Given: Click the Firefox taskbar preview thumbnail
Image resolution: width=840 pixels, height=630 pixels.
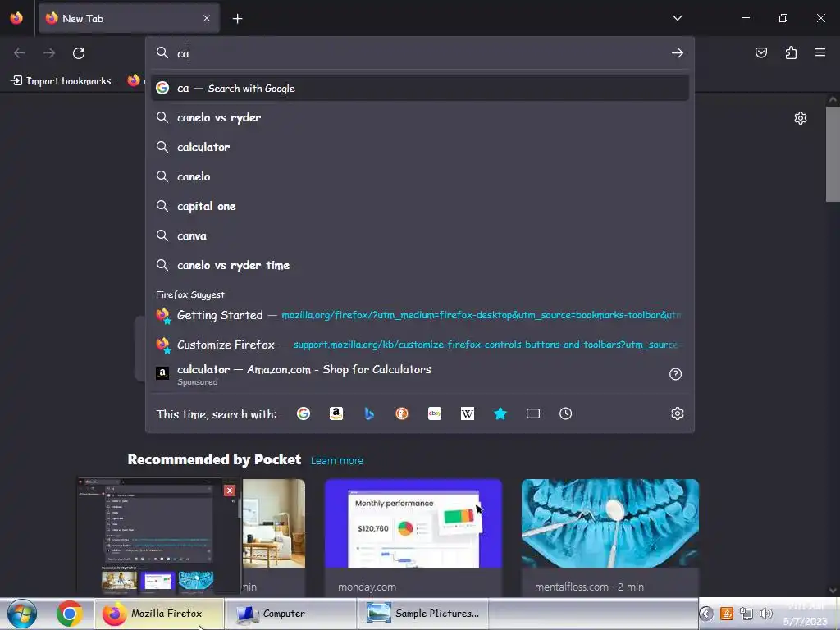Looking at the screenshot, I should click(x=158, y=536).
